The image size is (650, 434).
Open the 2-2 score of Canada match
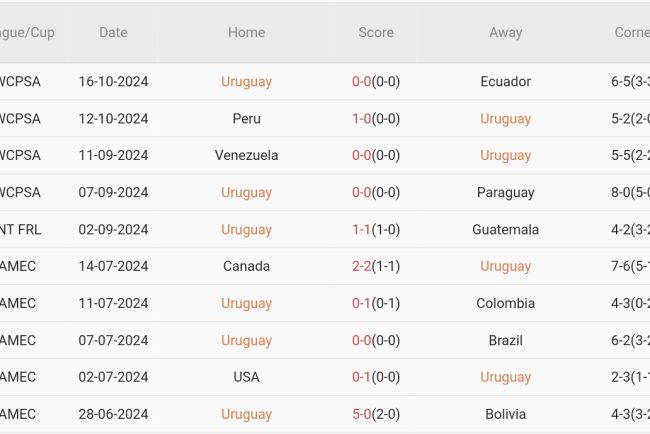tap(362, 266)
